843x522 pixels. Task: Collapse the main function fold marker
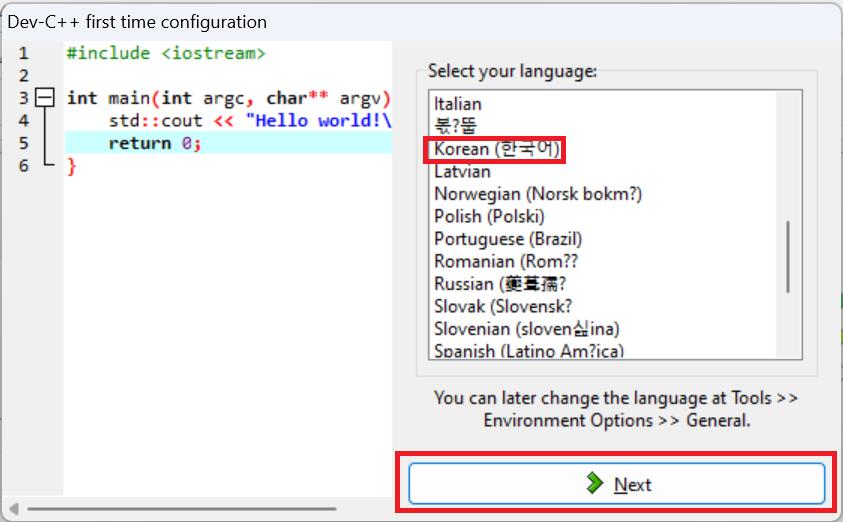pyautogui.click(x=44, y=98)
